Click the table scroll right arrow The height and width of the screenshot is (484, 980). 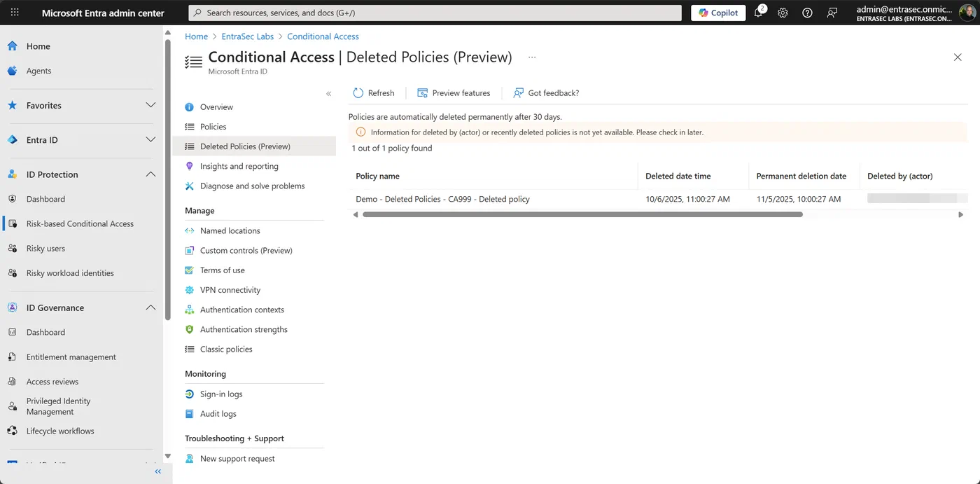(x=960, y=214)
